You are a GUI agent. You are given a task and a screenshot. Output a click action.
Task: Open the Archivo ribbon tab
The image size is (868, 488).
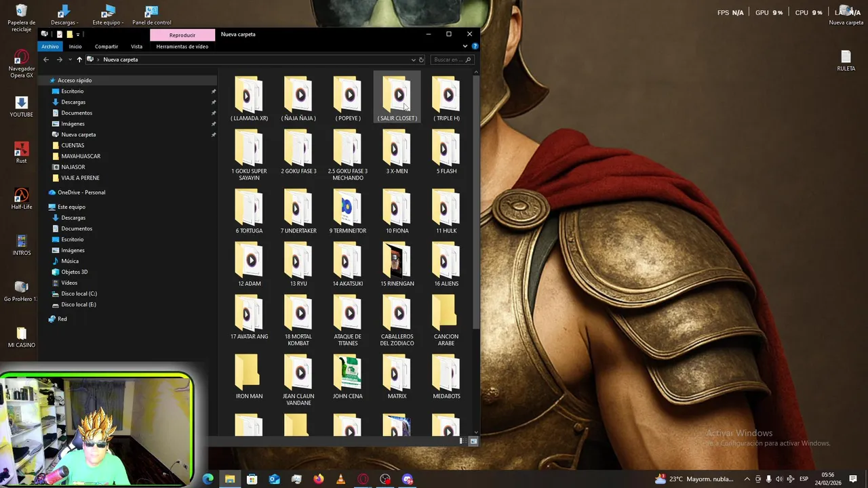(50, 46)
